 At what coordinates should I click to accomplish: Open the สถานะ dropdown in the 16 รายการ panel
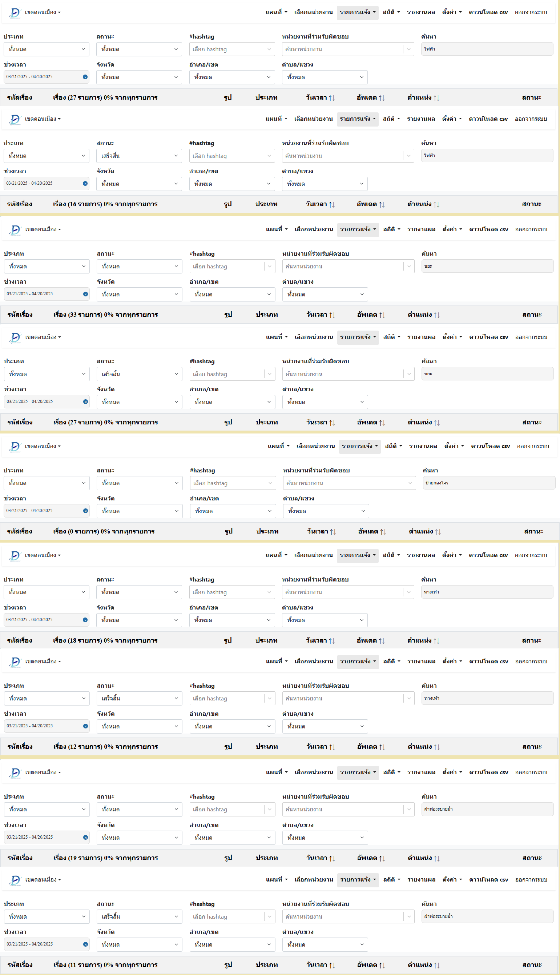click(x=139, y=156)
